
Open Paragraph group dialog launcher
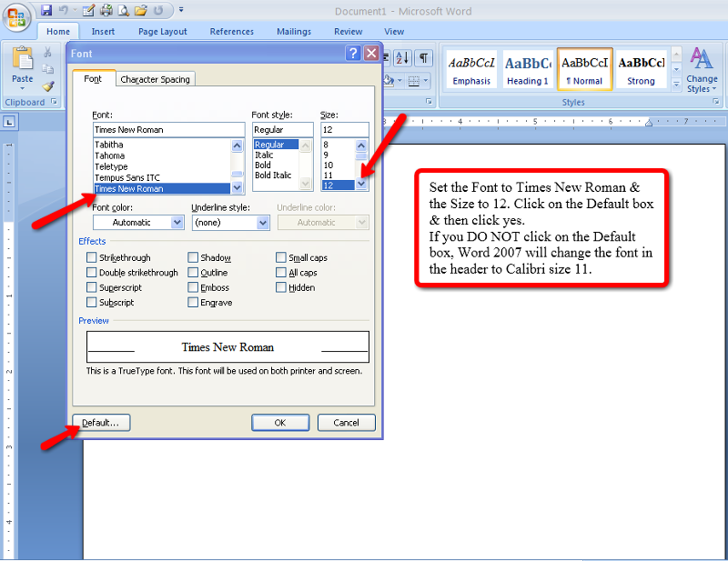pyautogui.click(x=429, y=102)
